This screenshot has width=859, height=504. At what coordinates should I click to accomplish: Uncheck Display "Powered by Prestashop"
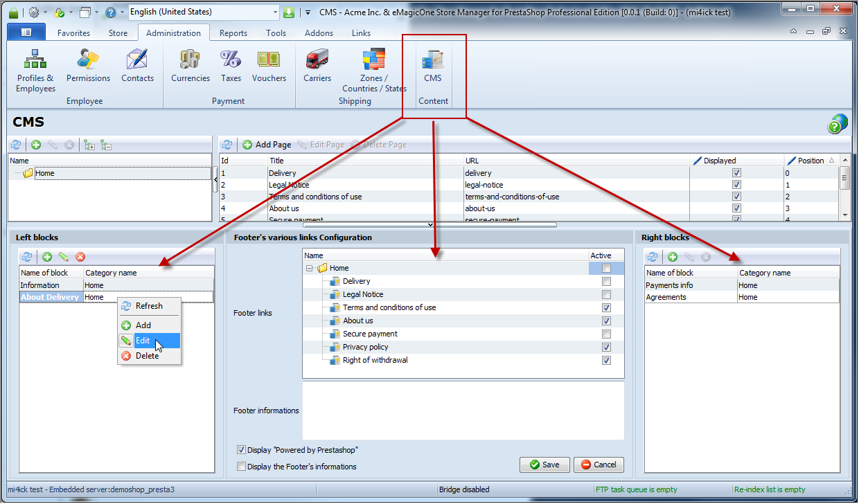click(242, 450)
